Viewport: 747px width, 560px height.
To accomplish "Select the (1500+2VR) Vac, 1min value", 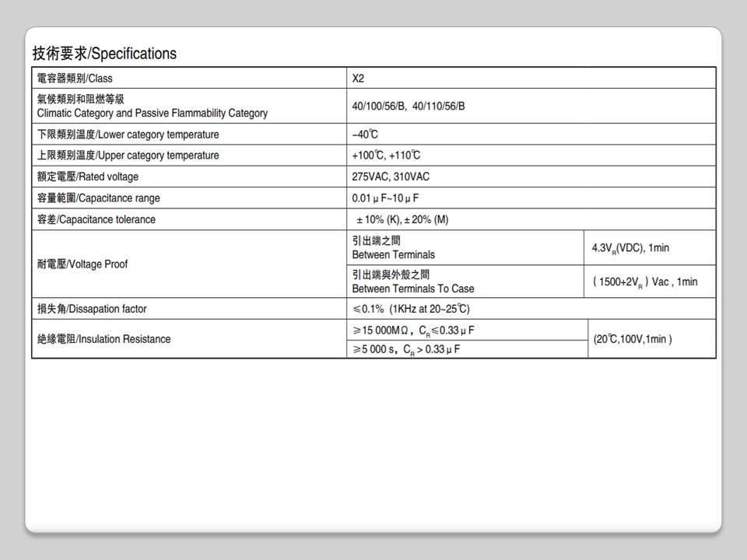I will 645,282.
